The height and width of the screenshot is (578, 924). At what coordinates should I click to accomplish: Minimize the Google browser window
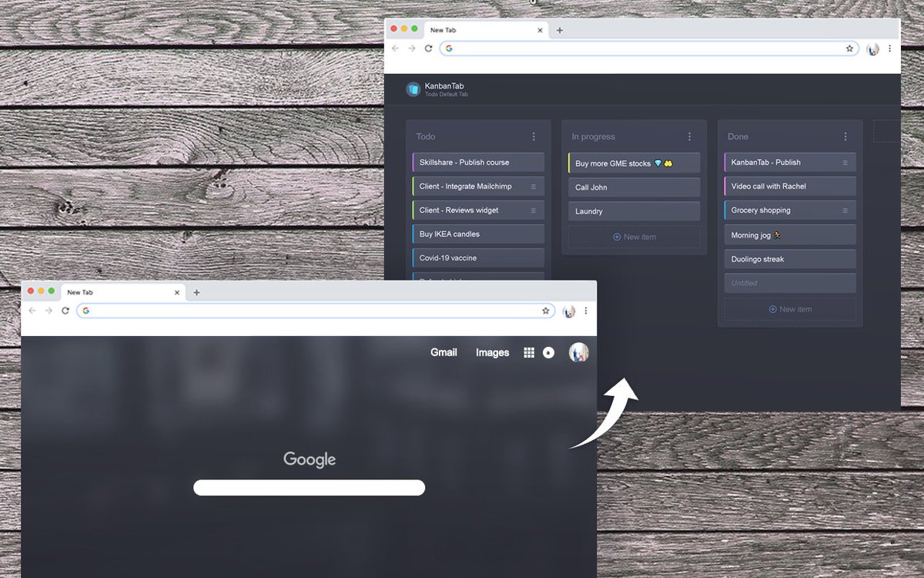(x=42, y=291)
